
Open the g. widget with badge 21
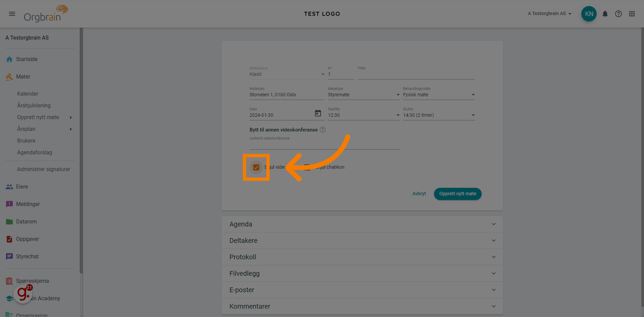point(23,294)
